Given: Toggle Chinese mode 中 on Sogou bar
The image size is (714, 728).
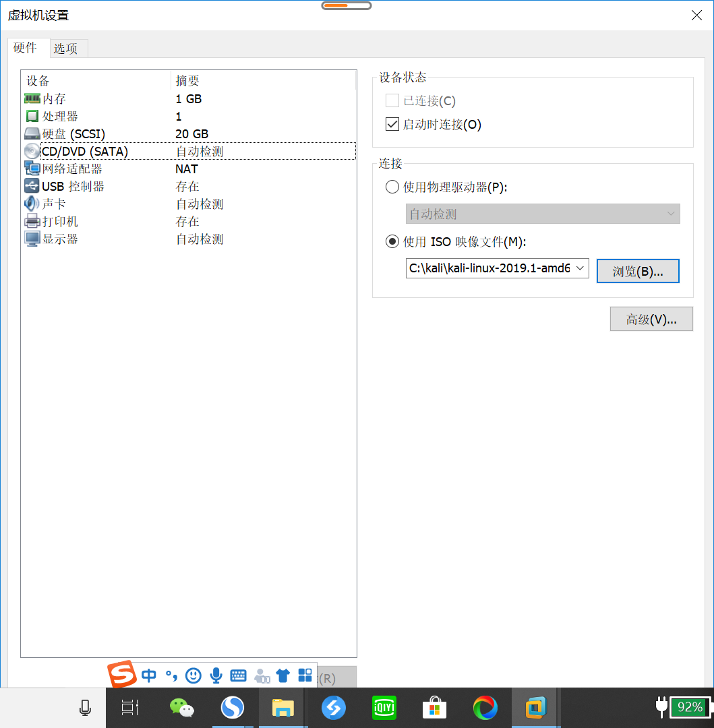Looking at the screenshot, I should [x=149, y=675].
